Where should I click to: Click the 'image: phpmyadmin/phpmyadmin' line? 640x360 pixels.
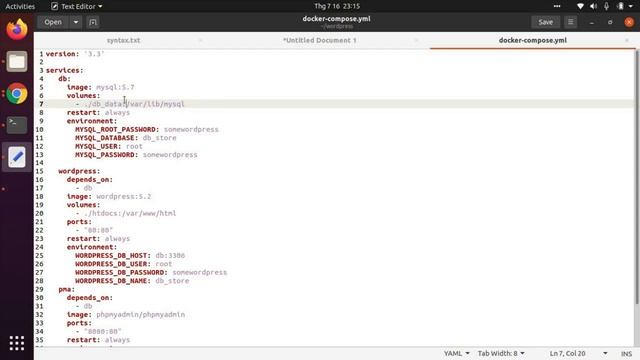coord(126,315)
